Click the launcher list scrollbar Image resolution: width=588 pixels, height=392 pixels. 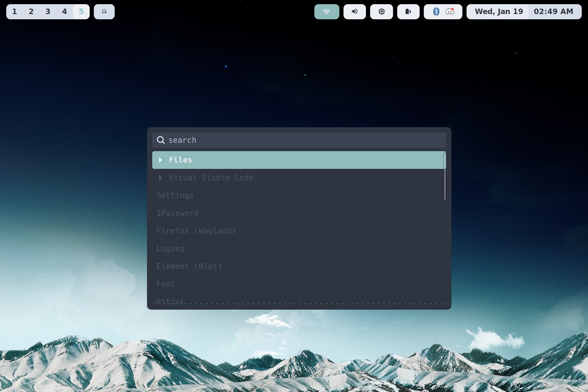pos(445,176)
